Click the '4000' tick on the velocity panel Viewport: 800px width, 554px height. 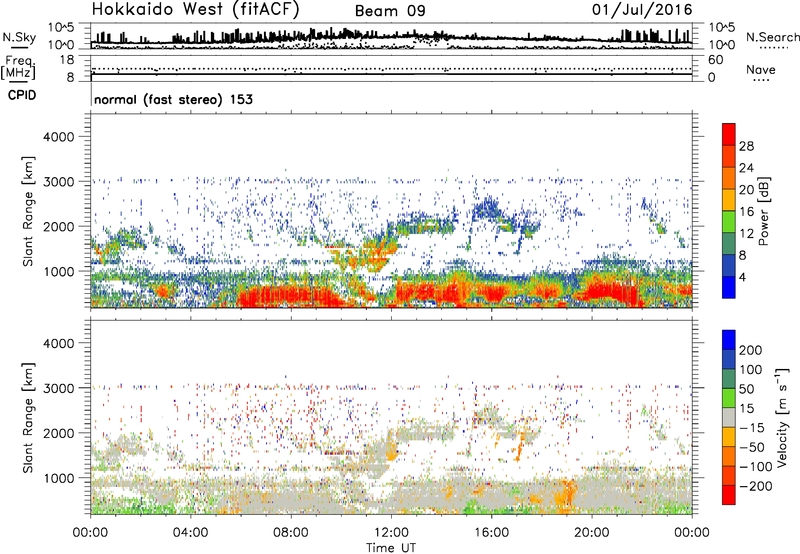click(58, 343)
